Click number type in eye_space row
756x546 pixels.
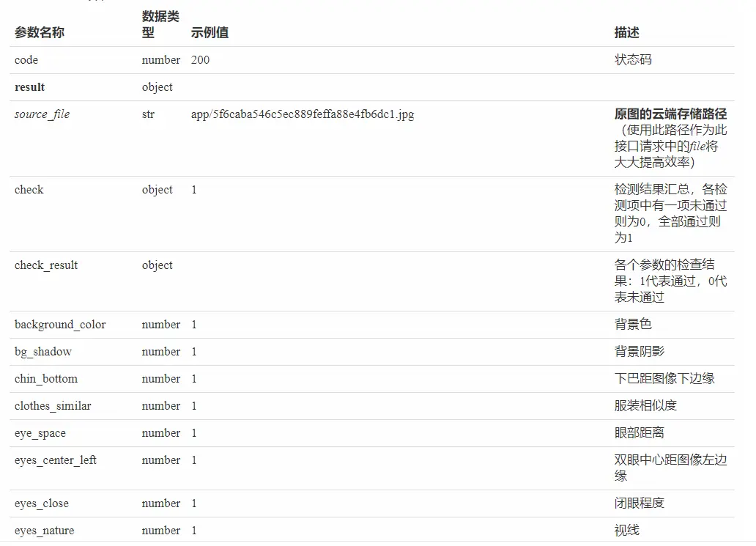pyautogui.click(x=161, y=433)
